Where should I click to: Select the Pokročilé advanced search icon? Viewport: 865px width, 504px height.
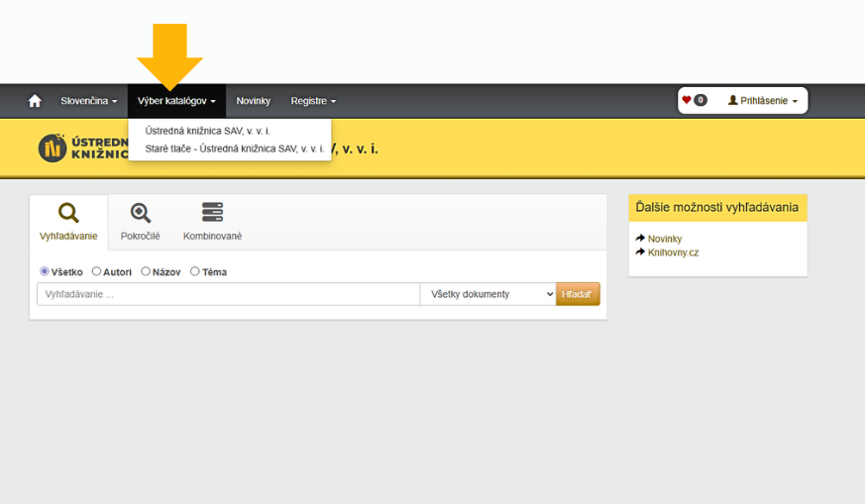140,213
